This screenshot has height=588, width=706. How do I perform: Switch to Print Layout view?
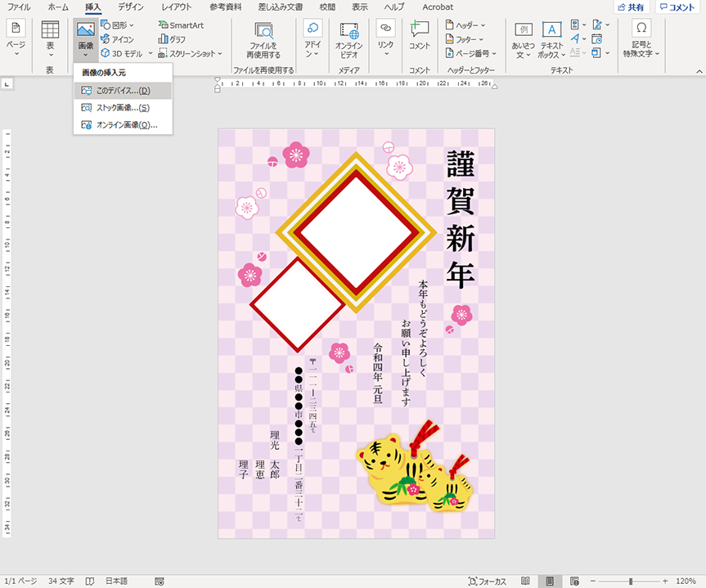[550, 581]
